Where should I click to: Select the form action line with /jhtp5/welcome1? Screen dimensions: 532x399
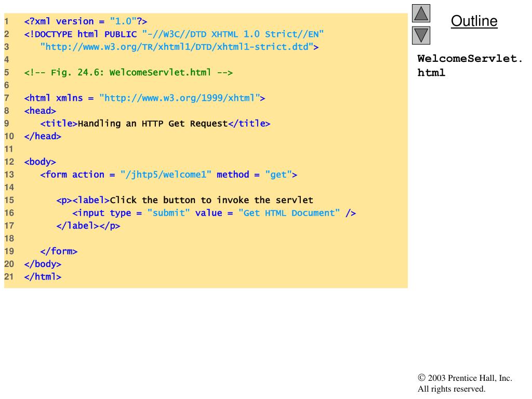(x=169, y=175)
